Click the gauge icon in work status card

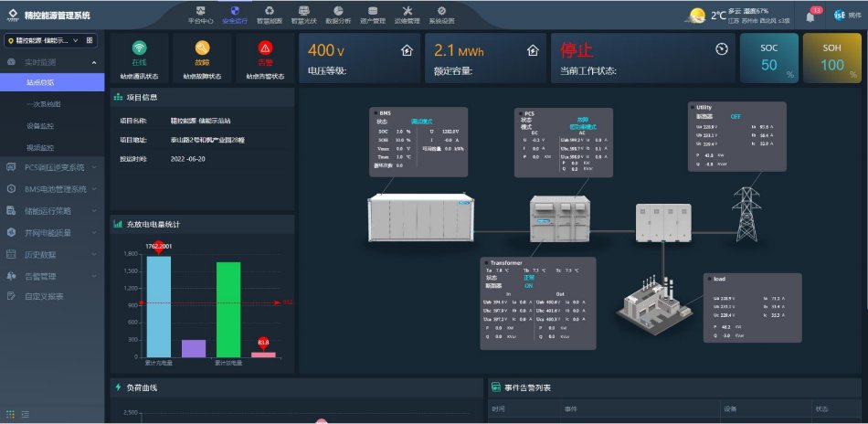click(x=722, y=49)
